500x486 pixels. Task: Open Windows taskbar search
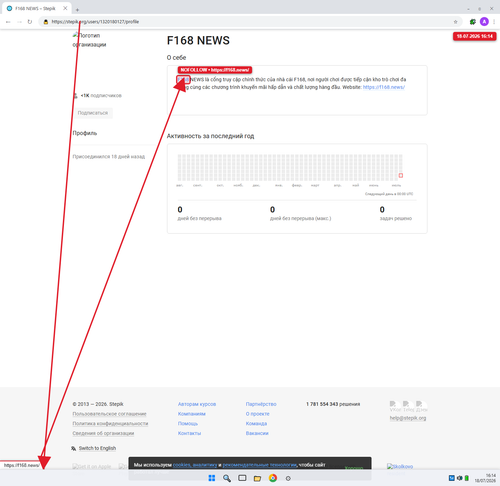click(x=227, y=478)
